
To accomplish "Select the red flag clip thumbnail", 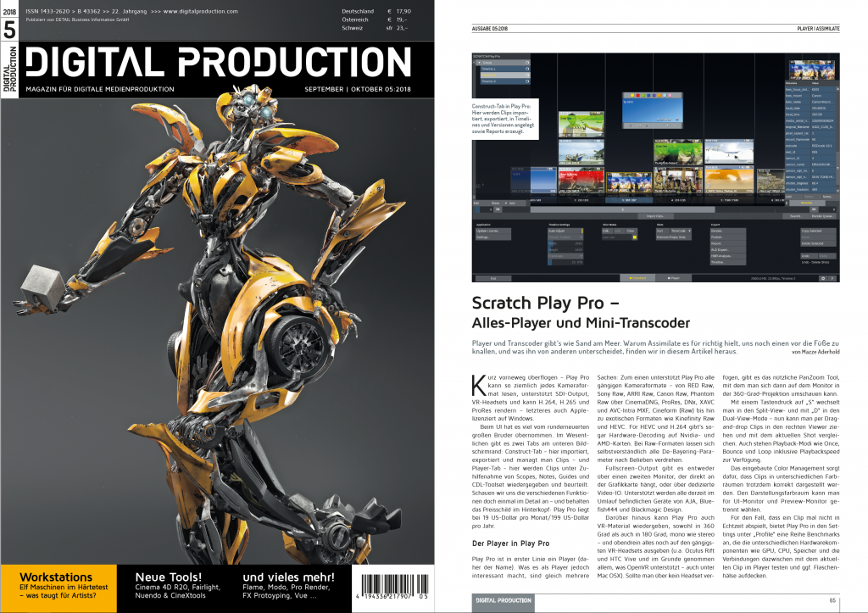I will coord(581,181).
